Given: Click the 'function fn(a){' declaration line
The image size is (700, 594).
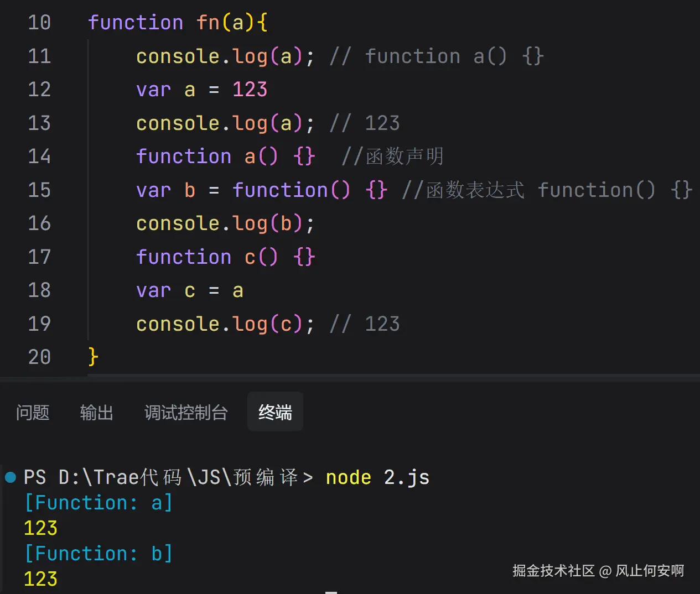Looking at the screenshot, I should pyautogui.click(x=178, y=23).
